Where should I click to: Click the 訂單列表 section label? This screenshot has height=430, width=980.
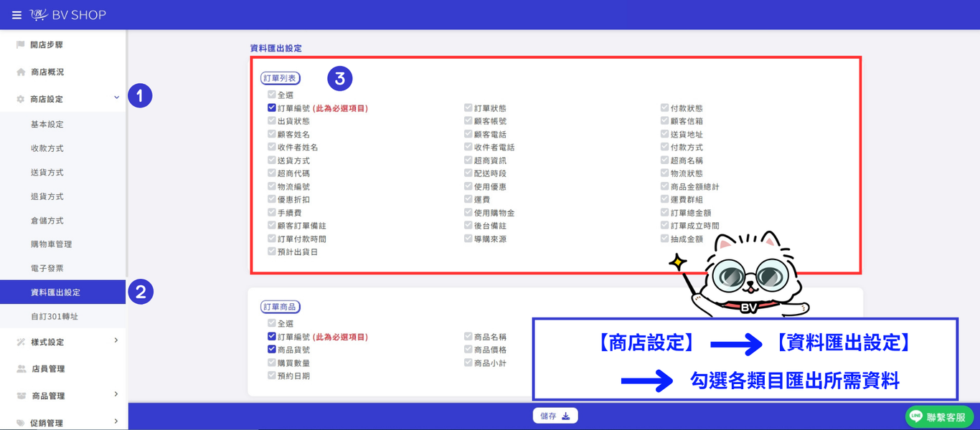(x=281, y=78)
